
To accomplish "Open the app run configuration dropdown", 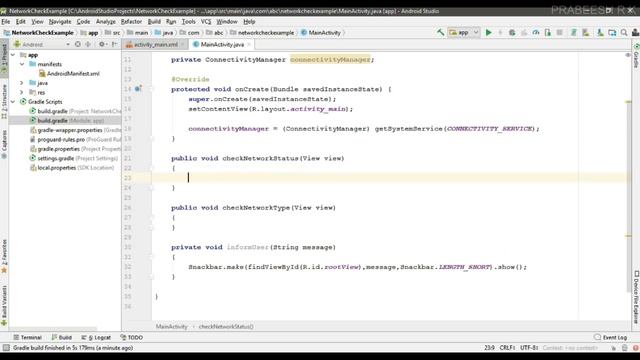I will [464, 32].
